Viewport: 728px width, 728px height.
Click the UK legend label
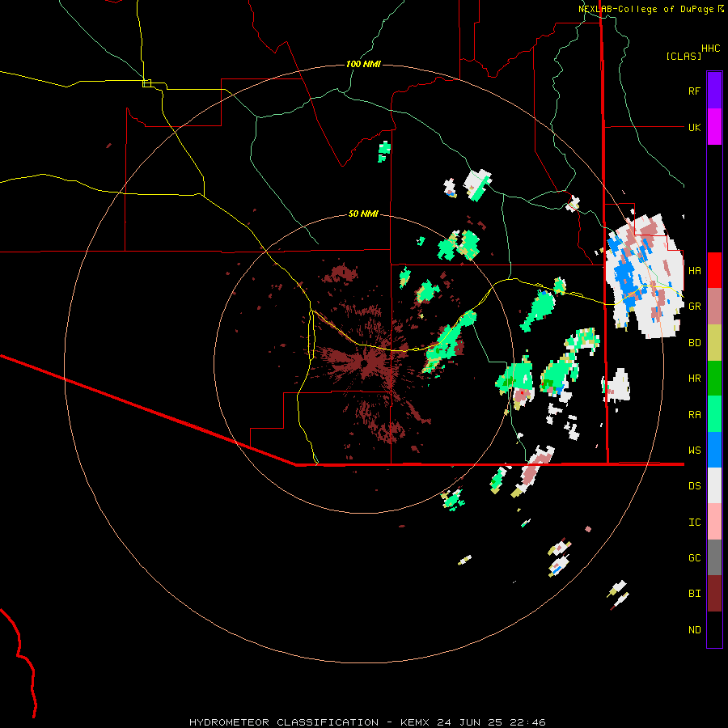click(x=694, y=127)
